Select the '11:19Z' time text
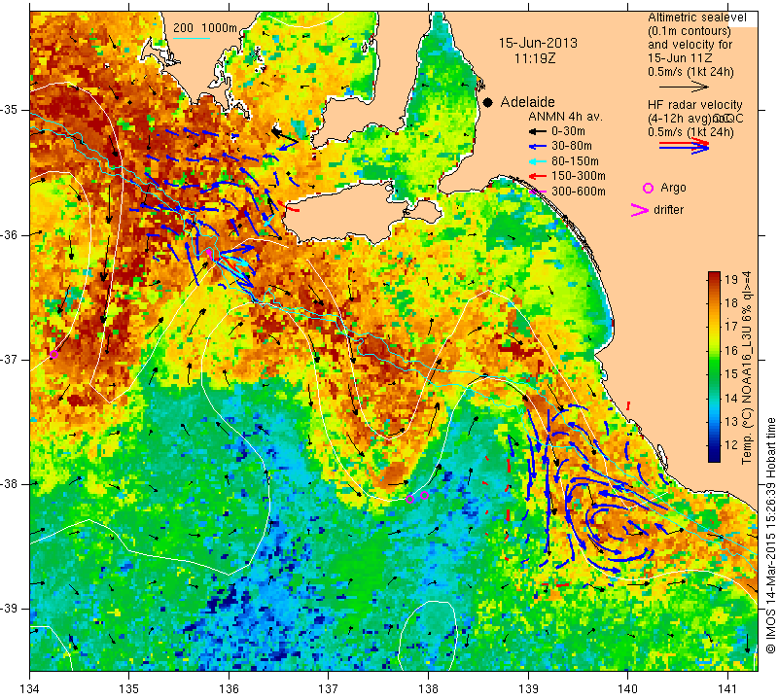The width and height of the screenshot is (778, 700). coord(535,58)
